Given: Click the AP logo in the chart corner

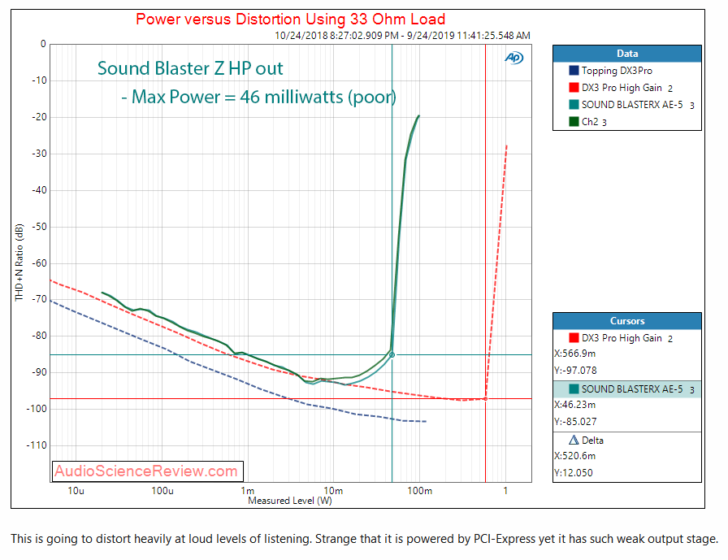Looking at the screenshot, I should click(x=514, y=58).
